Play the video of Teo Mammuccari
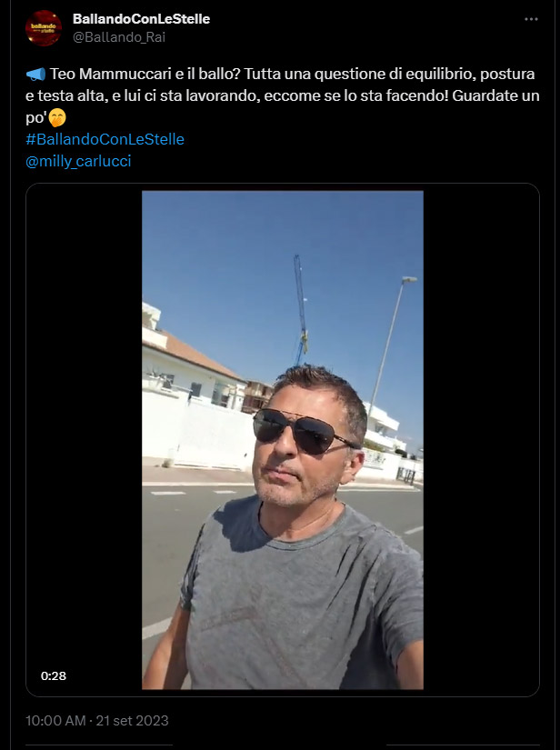 coord(282,440)
